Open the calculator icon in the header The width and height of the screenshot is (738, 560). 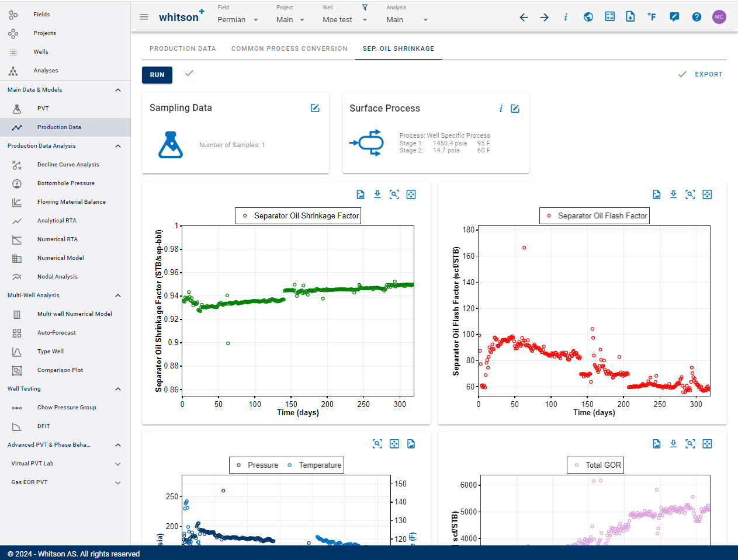tap(609, 16)
